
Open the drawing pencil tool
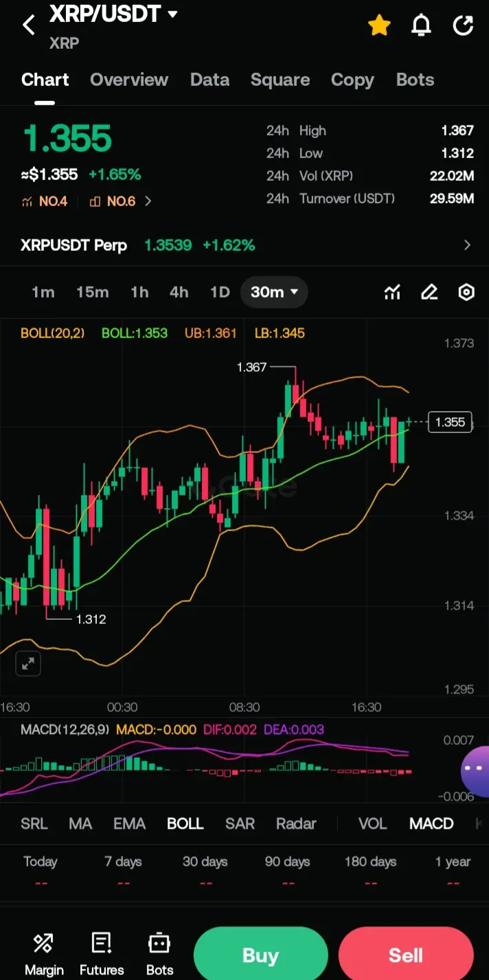[x=429, y=293]
